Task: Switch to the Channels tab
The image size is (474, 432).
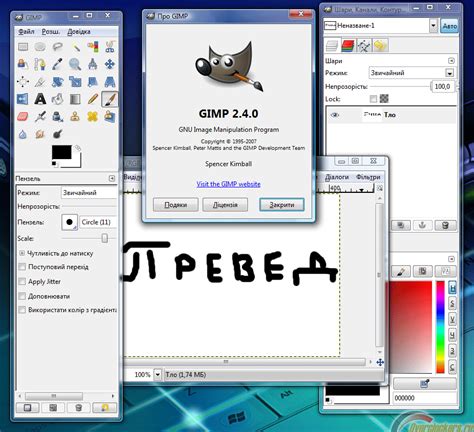Action: coord(348,45)
